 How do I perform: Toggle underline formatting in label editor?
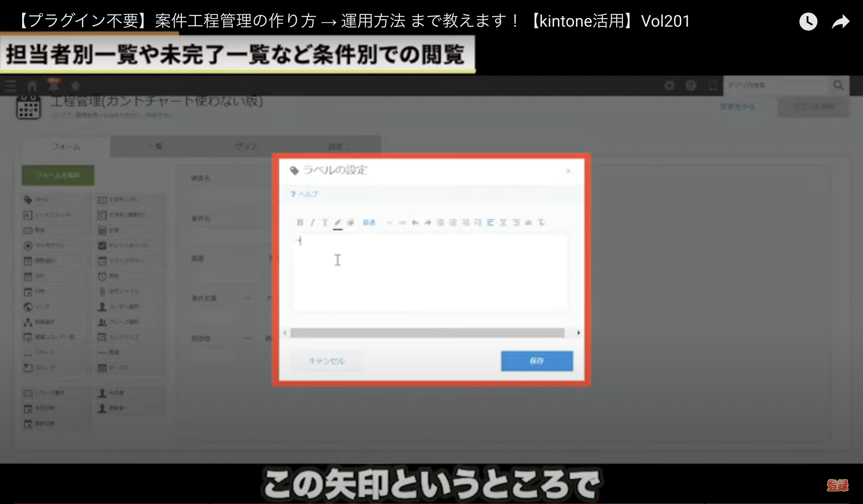pos(325,223)
